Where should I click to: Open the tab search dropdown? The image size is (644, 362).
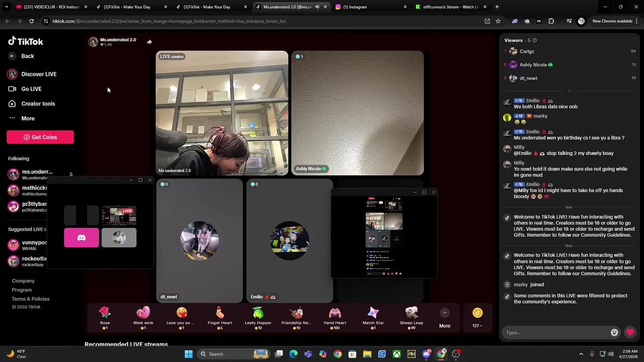(7, 7)
